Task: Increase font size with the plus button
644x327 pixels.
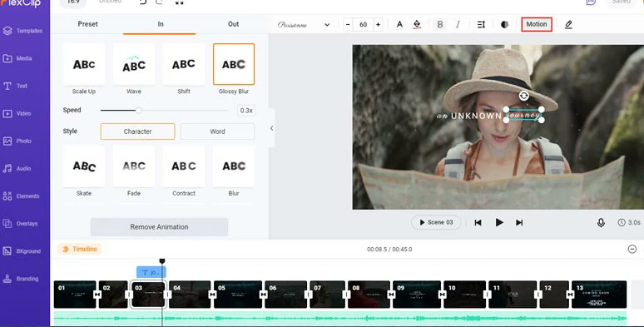Action: [x=379, y=25]
